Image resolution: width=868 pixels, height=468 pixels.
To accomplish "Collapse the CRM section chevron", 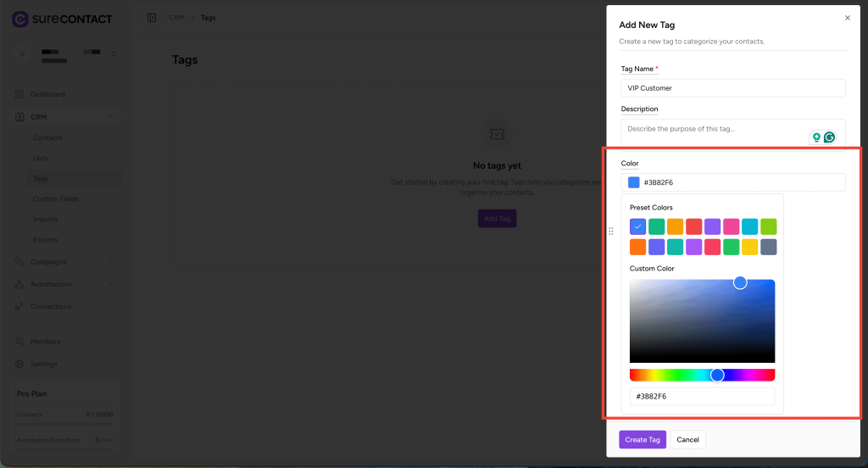I will (111, 117).
